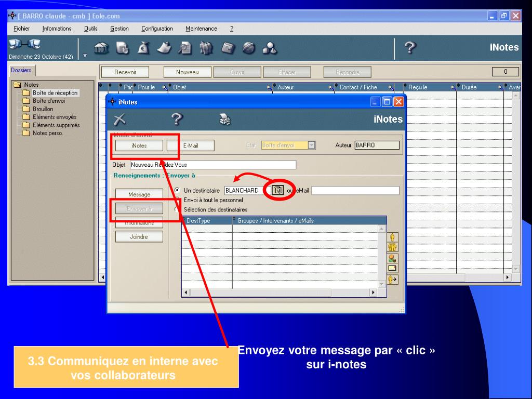Open the bank building toolbar icon
Viewport: 532px width, 399px height.
coord(101,48)
